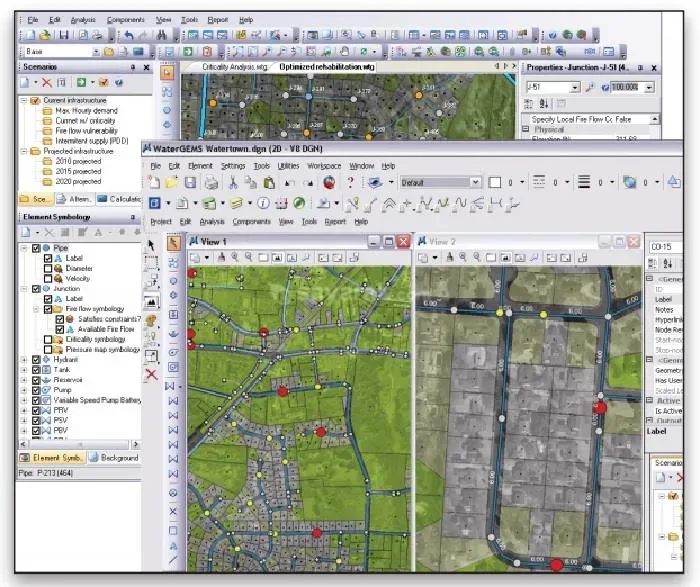Click the line weight selector in WaterGEMS toolbar
The width and height of the screenshot is (700, 587).
point(583,182)
